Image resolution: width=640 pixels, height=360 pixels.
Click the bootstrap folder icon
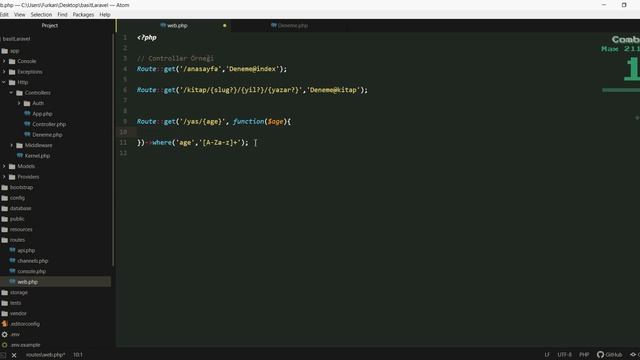(4, 188)
